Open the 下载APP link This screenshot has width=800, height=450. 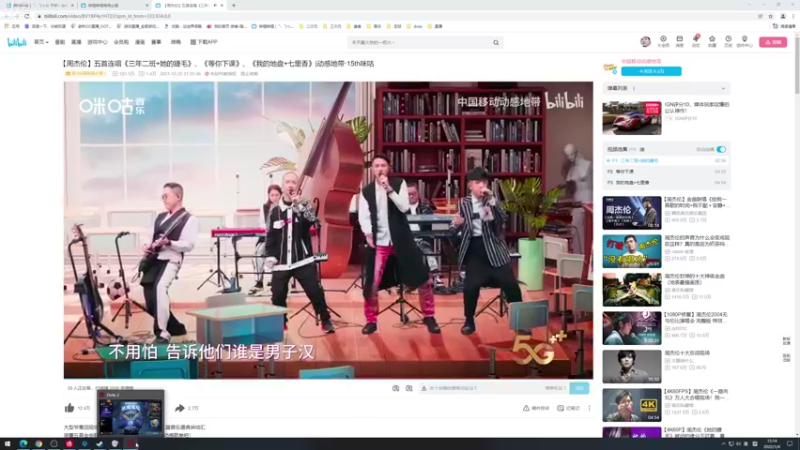tap(204, 42)
